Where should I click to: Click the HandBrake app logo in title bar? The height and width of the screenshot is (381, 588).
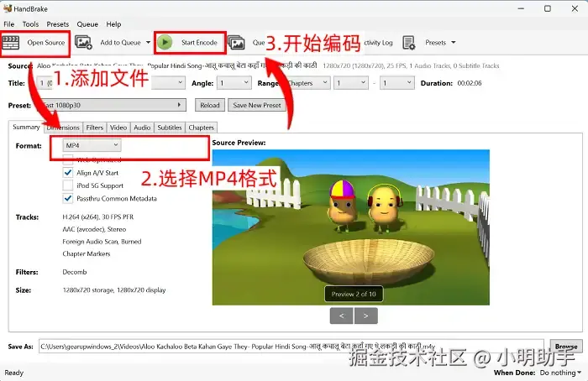[7, 8]
